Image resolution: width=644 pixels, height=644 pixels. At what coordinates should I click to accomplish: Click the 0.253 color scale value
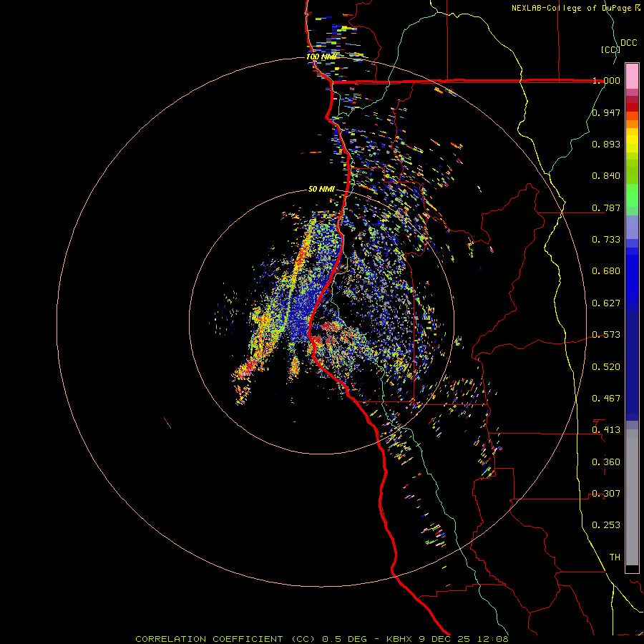click(606, 525)
